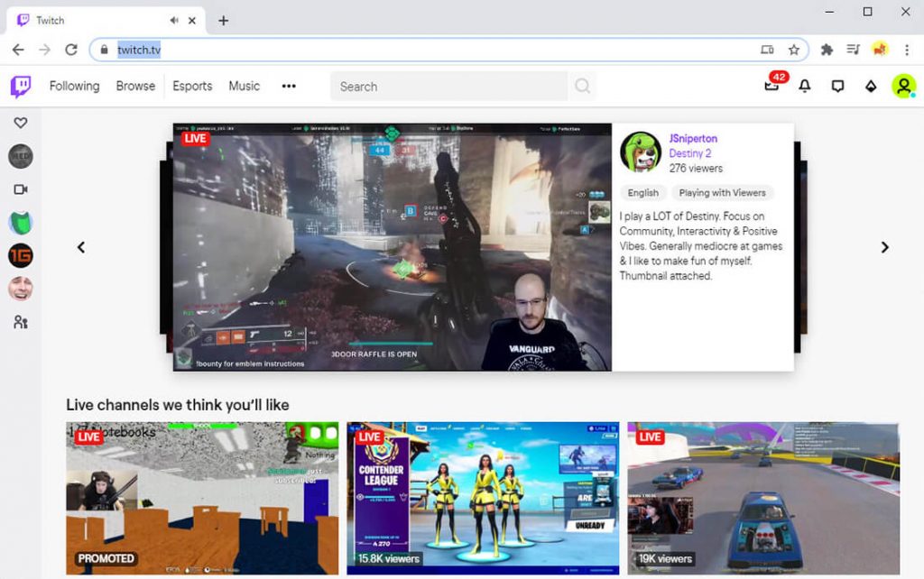Click the magnifying glass search button
Image resolution: width=924 pixels, height=579 pixels.
[x=582, y=87]
